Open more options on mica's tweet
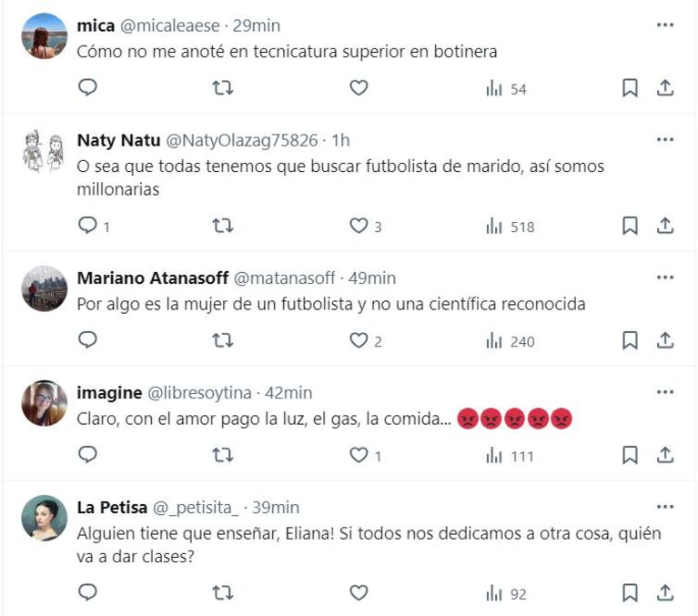The width and height of the screenshot is (698, 616). pyautogui.click(x=665, y=25)
